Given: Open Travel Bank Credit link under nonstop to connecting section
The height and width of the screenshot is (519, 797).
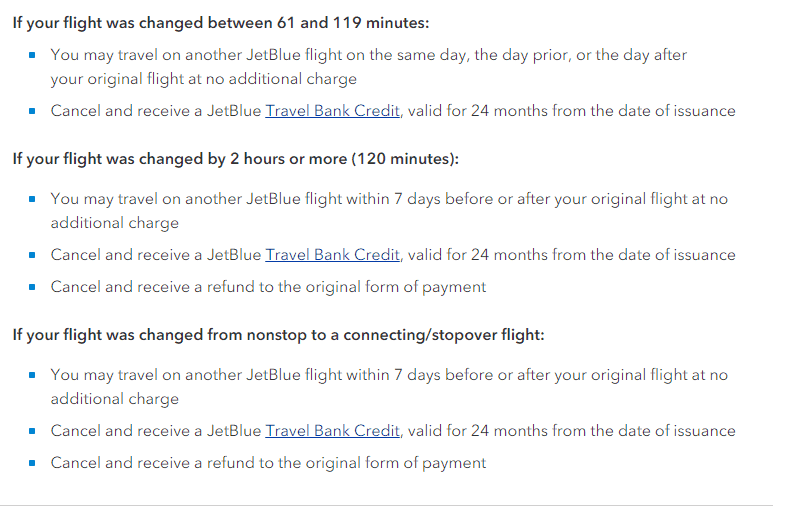Looking at the screenshot, I should [x=332, y=431].
